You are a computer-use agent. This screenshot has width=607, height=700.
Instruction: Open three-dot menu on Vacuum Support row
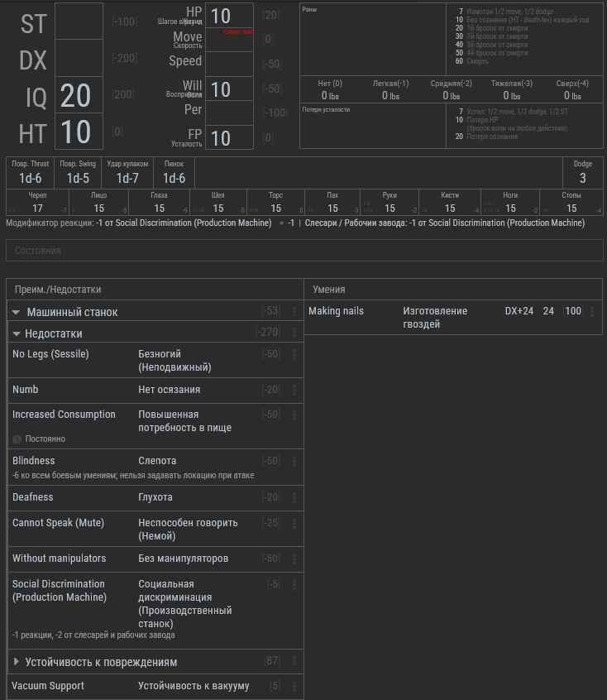294,686
